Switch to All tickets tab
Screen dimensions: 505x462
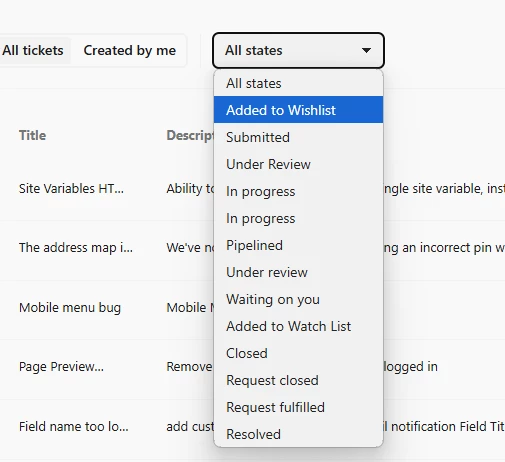[33, 50]
